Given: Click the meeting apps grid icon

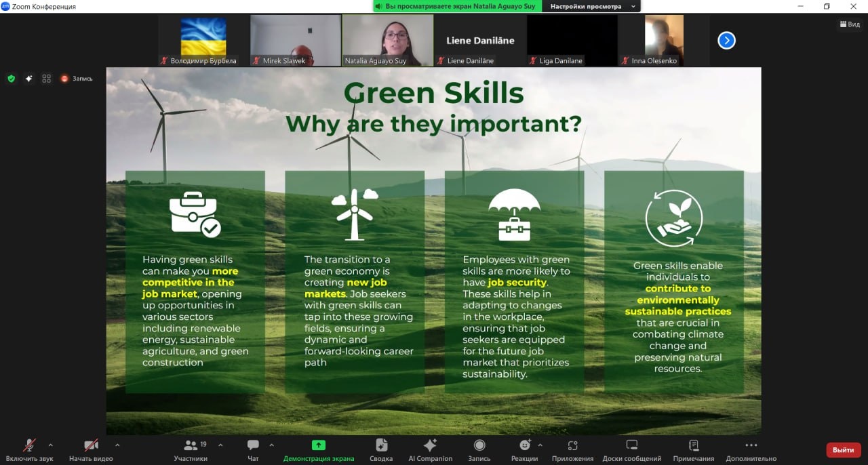Looking at the screenshot, I should click(46, 79).
